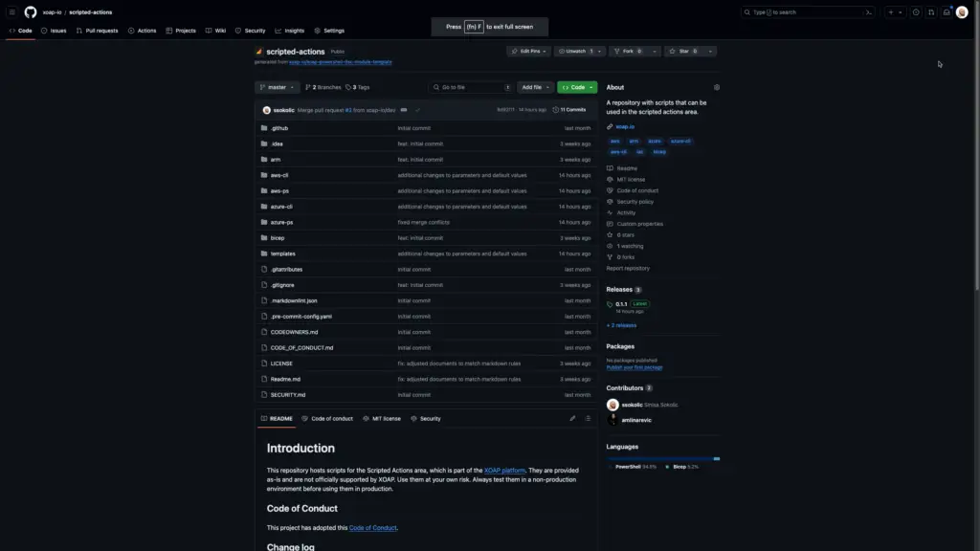Open the hamburger navigation menu
Image resolution: width=980 pixels, height=551 pixels.
[x=11, y=11]
